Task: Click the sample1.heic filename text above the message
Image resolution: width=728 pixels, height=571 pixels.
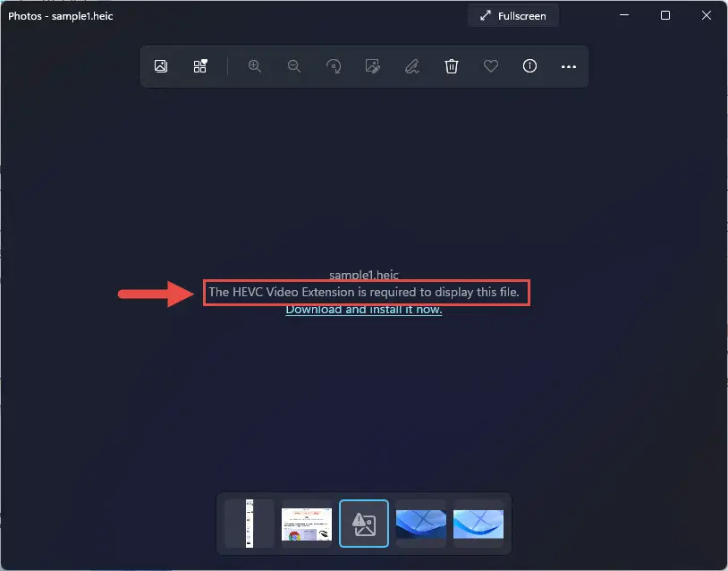Action: point(363,275)
